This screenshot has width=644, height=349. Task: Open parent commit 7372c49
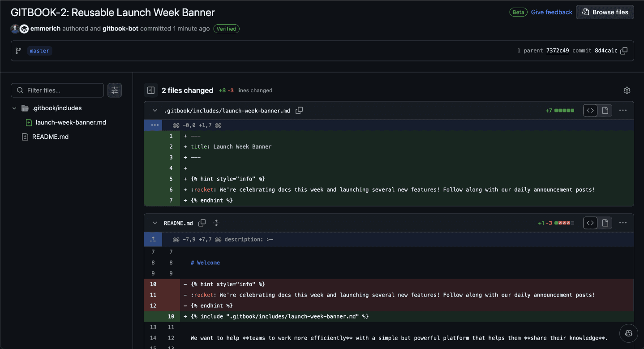[558, 51]
